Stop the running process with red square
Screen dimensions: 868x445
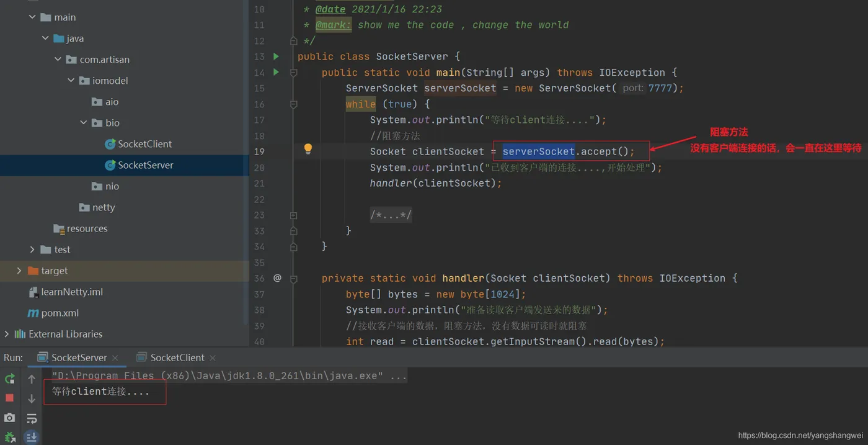point(9,398)
